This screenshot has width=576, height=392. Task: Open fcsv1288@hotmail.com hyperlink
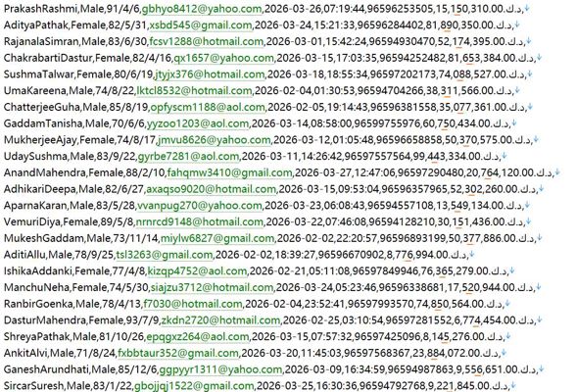click(207, 41)
